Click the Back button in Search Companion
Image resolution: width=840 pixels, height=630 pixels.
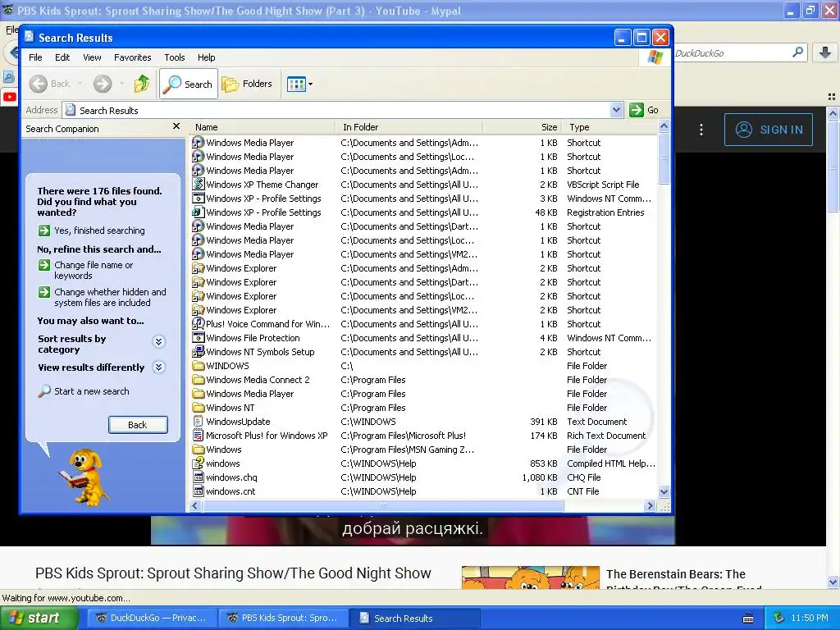click(x=138, y=425)
